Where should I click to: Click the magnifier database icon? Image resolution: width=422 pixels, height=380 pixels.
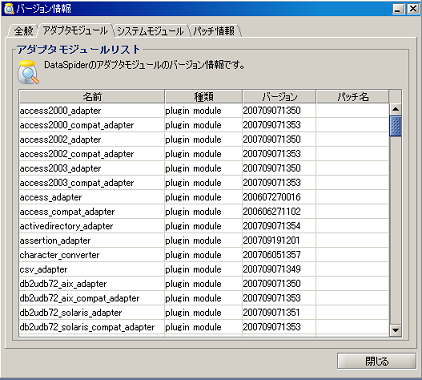pyautogui.click(x=28, y=72)
